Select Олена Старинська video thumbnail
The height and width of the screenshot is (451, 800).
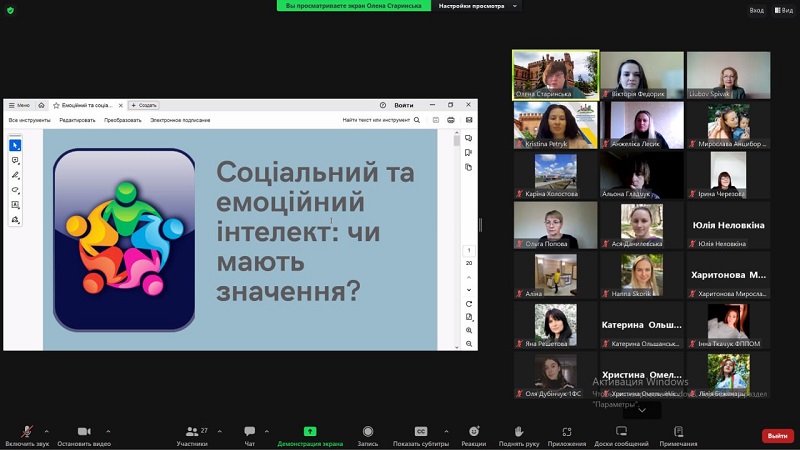[555, 75]
